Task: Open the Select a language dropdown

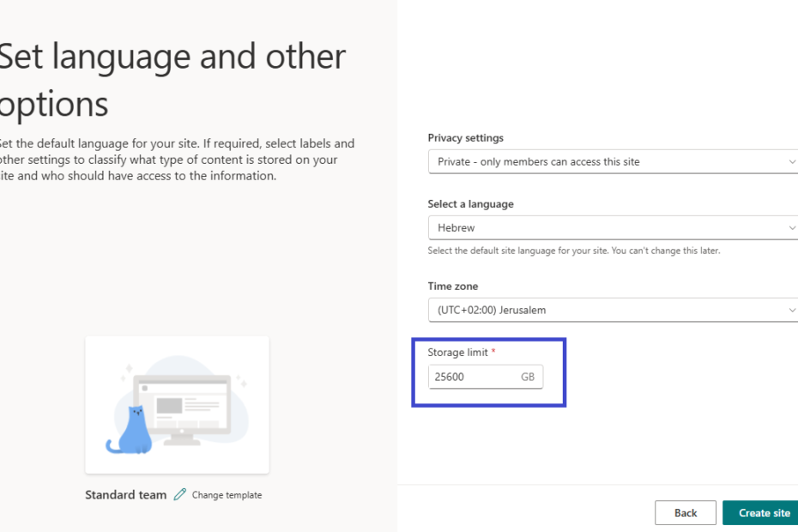Action: click(613, 227)
